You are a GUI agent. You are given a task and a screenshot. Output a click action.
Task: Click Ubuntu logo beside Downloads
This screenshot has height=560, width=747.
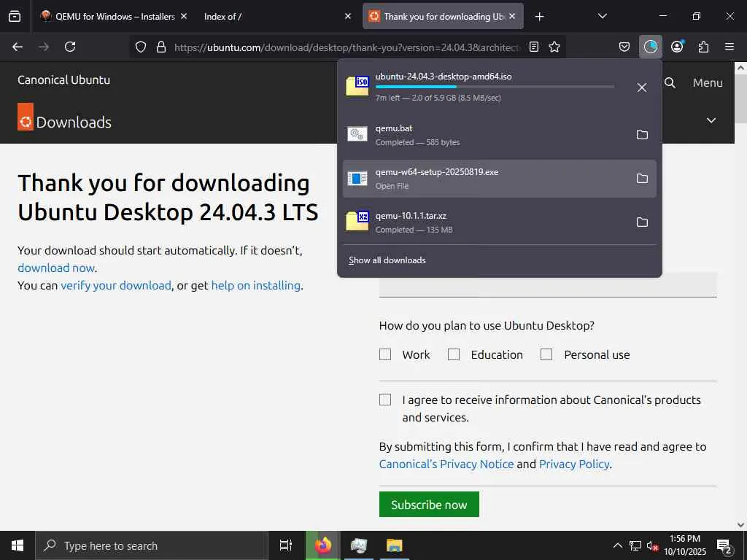coord(26,117)
